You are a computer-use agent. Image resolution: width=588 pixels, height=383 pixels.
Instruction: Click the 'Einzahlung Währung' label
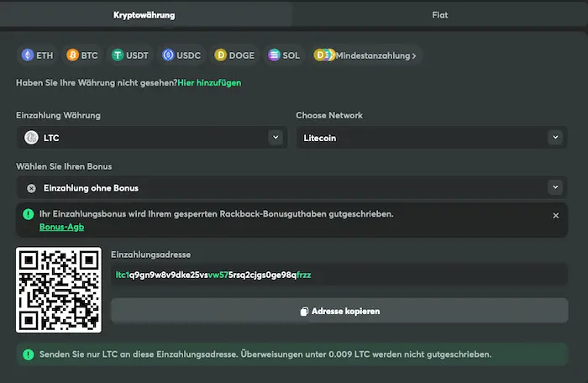[x=58, y=116]
